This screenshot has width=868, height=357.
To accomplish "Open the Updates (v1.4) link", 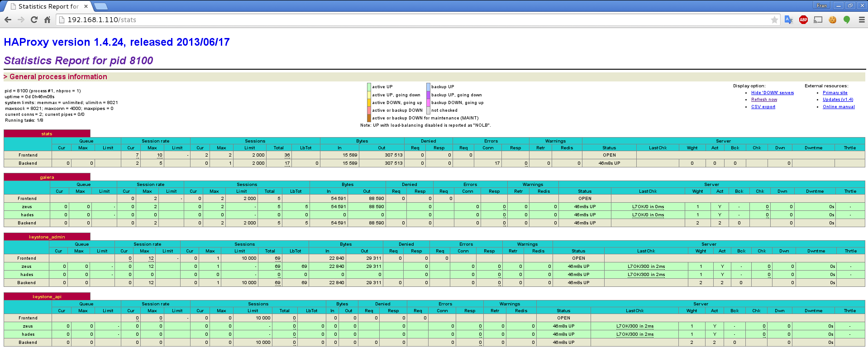I will click(838, 100).
